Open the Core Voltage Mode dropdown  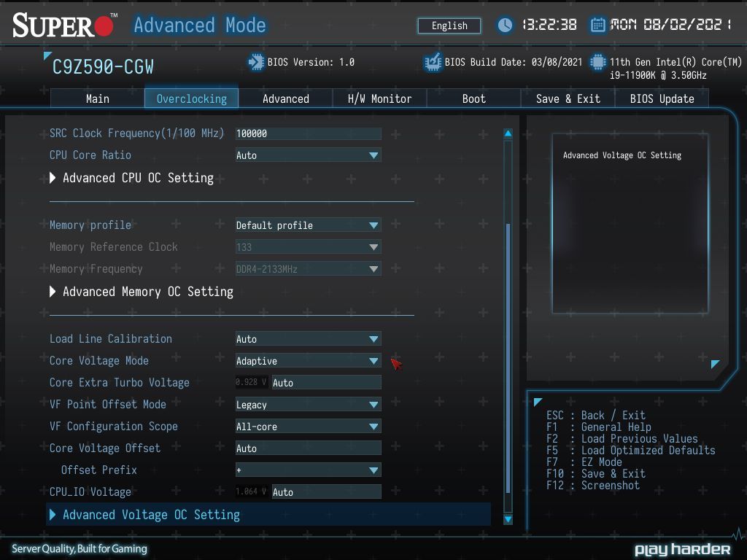pos(309,361)
